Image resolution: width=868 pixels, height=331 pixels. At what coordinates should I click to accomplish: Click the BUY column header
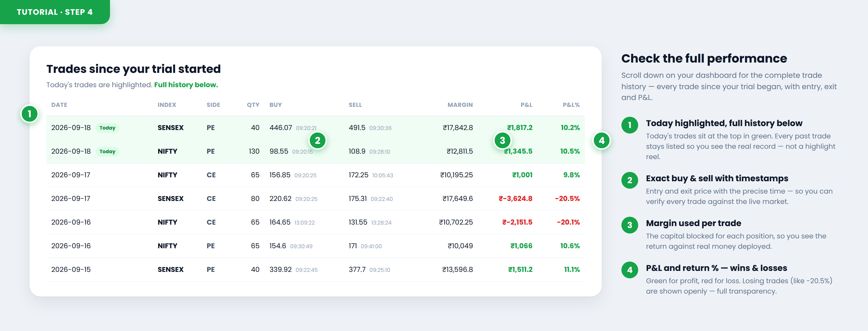[x=276, y=105]
